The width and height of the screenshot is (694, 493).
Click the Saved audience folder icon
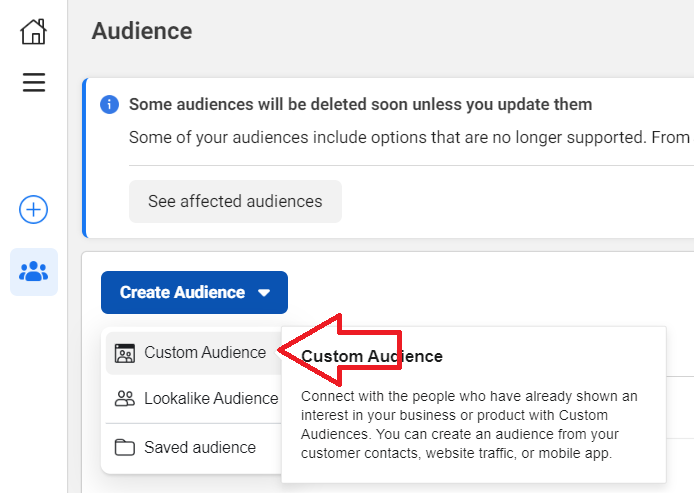(125, 447)
